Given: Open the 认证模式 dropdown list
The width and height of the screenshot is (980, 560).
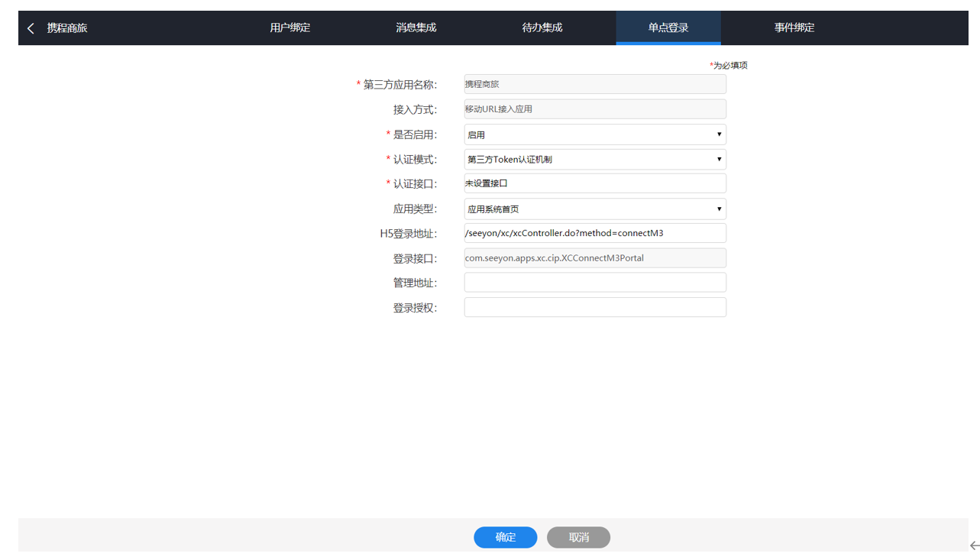Looking at the screenshot, I should [x=594, y=160].
